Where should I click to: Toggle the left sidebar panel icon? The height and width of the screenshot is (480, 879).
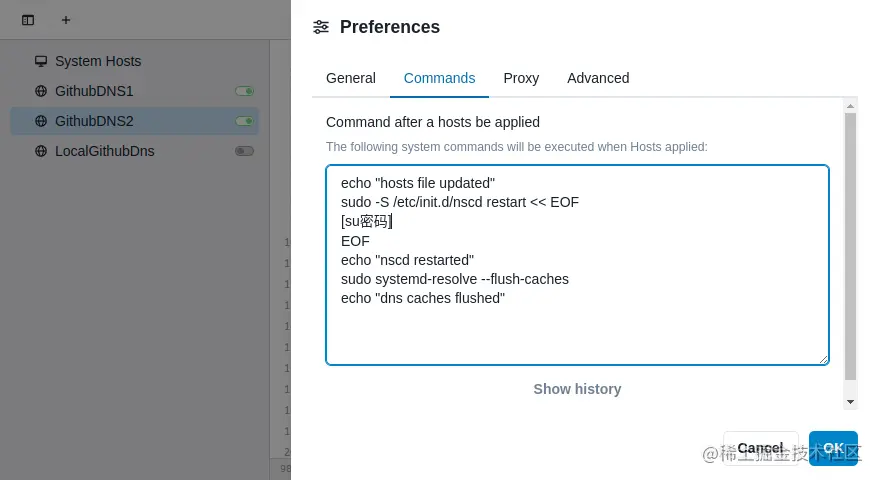[x=28, y=20]
